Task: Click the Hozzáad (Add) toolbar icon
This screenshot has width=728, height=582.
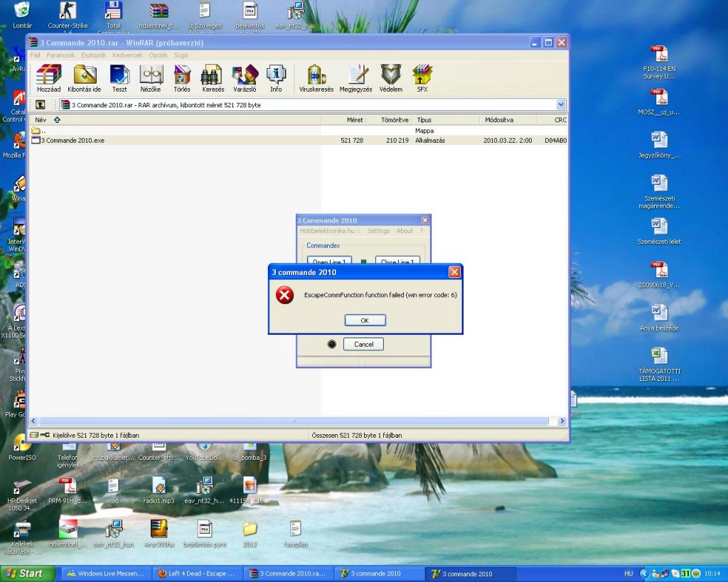Action: [x=49, y=78]
